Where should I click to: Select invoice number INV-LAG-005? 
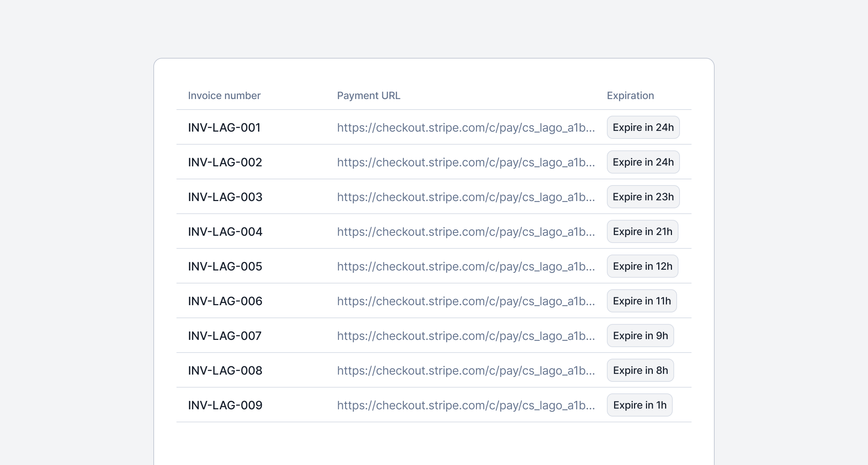pos(225,266)
